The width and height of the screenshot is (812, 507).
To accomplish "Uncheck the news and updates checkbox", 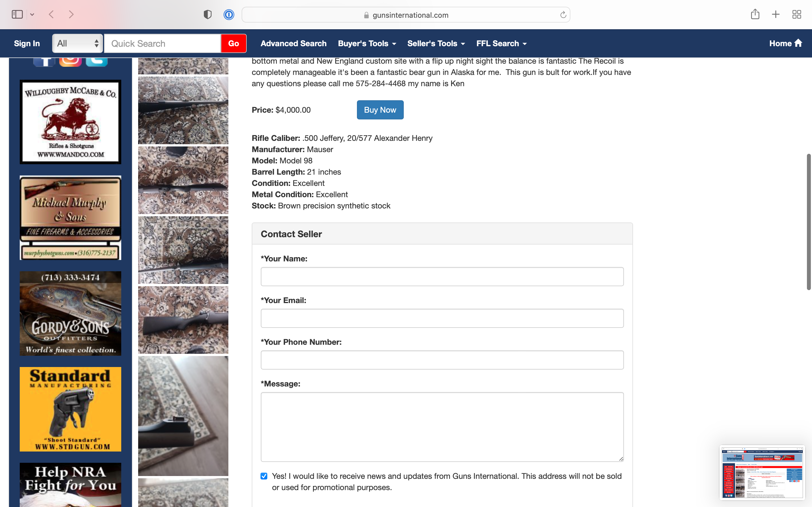I will (x=264, y=476).
